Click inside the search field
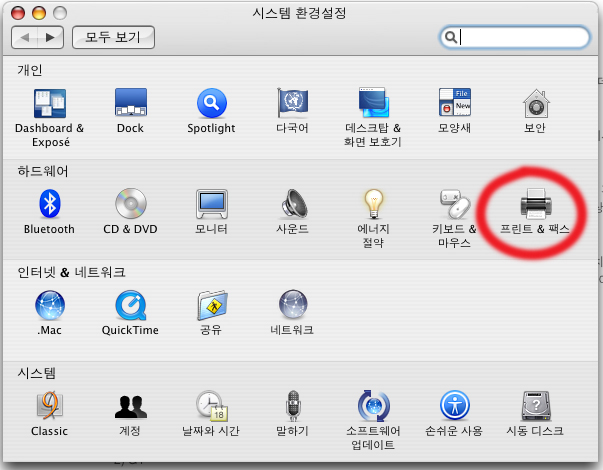The width and height of the screenshot is (603, 470). [522, 37]
